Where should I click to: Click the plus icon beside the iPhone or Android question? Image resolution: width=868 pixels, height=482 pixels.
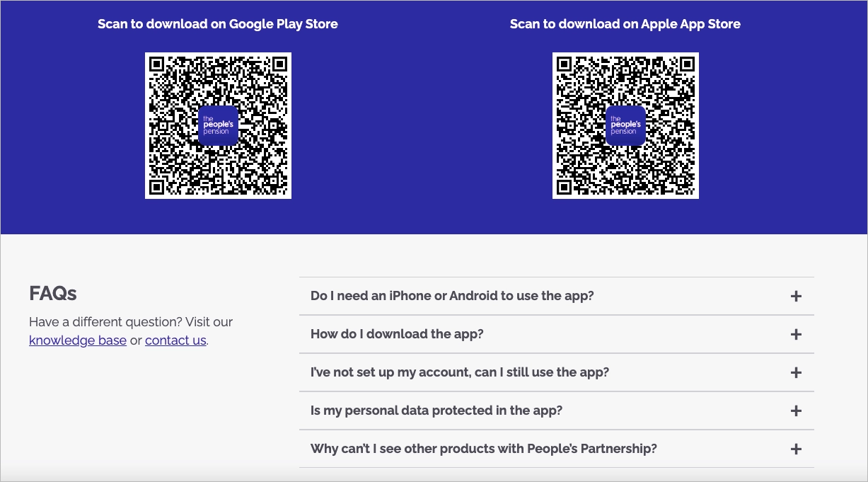click(796, 297)
